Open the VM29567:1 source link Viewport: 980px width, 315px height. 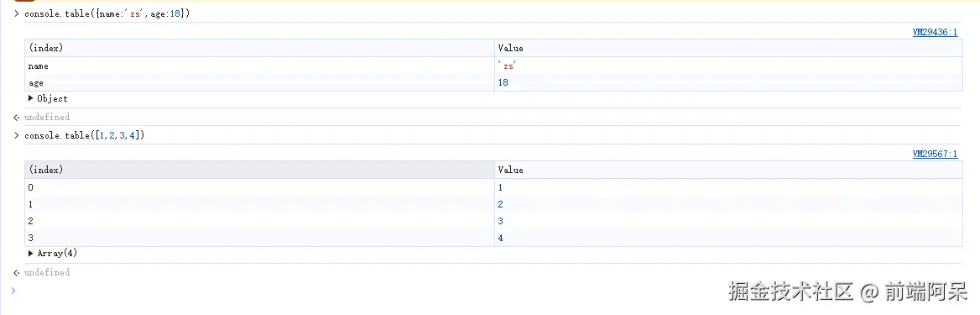tap(935, 154)
